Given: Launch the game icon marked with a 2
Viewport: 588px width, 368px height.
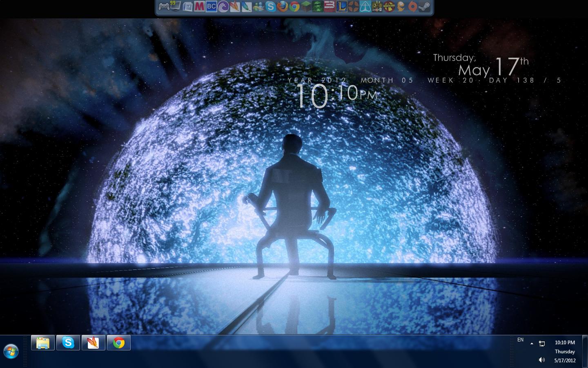Looking at the screenshot, I should click(x=377, y=7).
